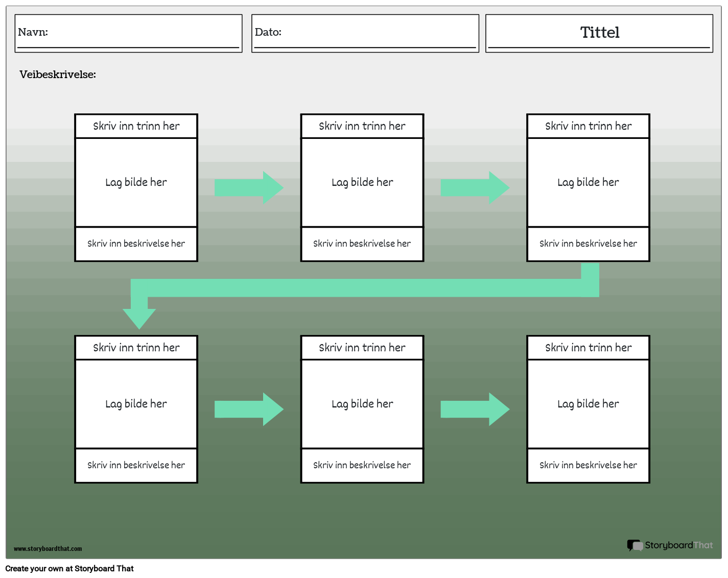Select the first green arrow in top row
Screen dimensions: 728x578
249,187
